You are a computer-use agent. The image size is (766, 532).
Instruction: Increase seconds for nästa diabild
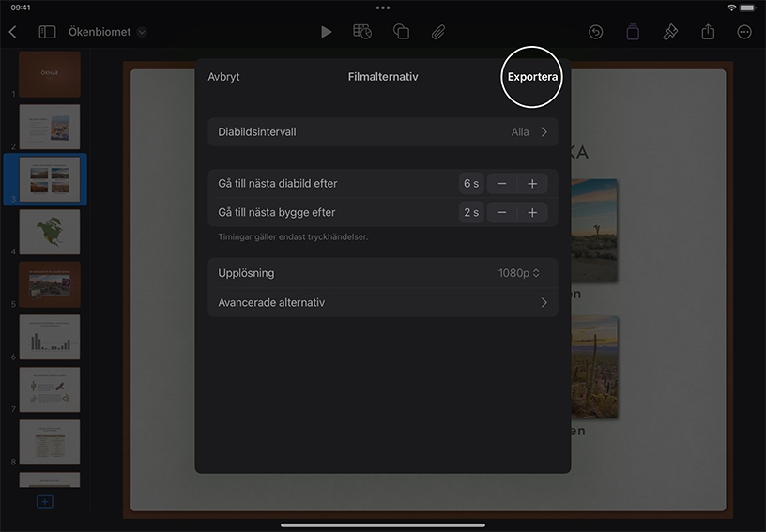coord(532,184)
